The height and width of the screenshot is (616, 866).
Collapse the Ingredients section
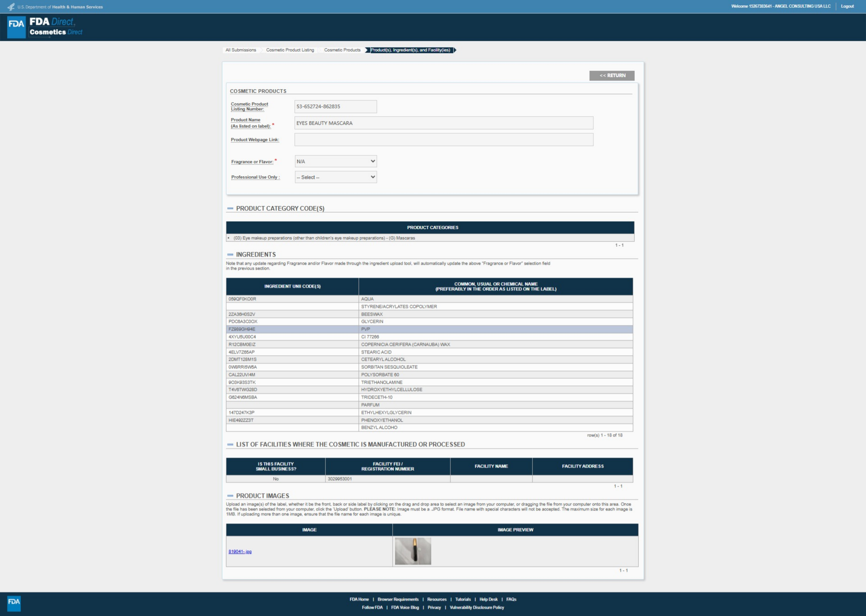[x=230, y=255]
